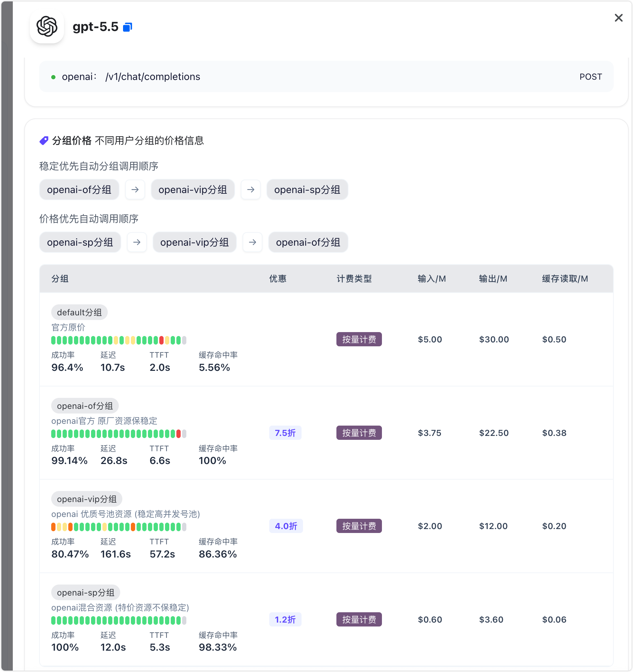
Task: Click the 缓存读取/M column header
Action: [565, 279]
